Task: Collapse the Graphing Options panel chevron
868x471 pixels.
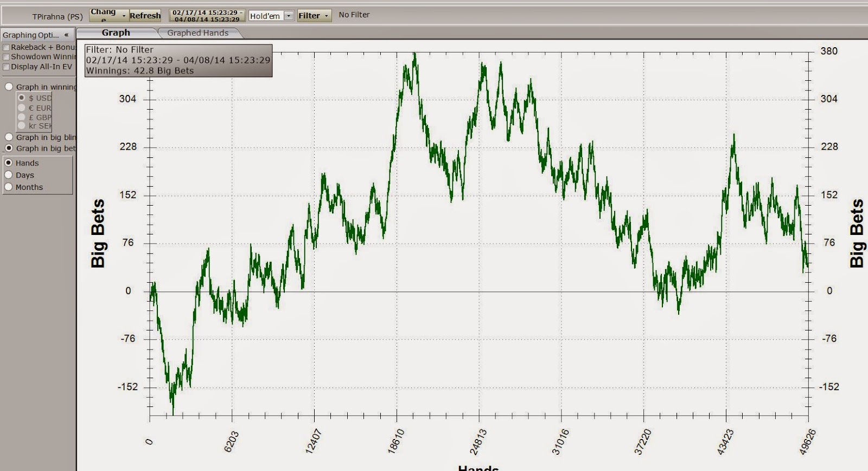Action: (67, 35)
